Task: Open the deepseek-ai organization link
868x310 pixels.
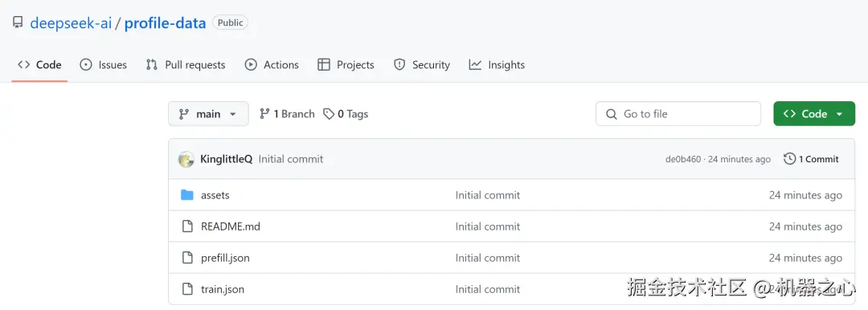Action: click(x=71, y=23)
